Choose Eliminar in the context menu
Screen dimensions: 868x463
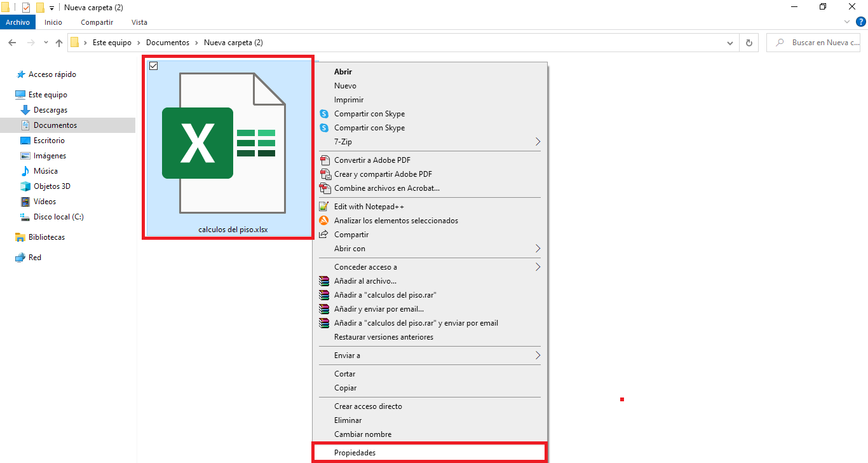(x=430, y=420)
